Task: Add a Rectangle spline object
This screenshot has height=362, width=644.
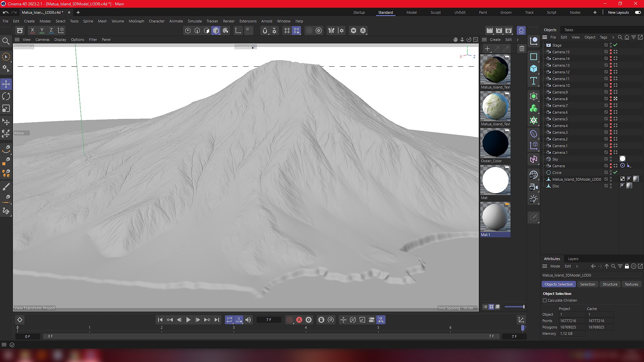Action: [534, 57]
